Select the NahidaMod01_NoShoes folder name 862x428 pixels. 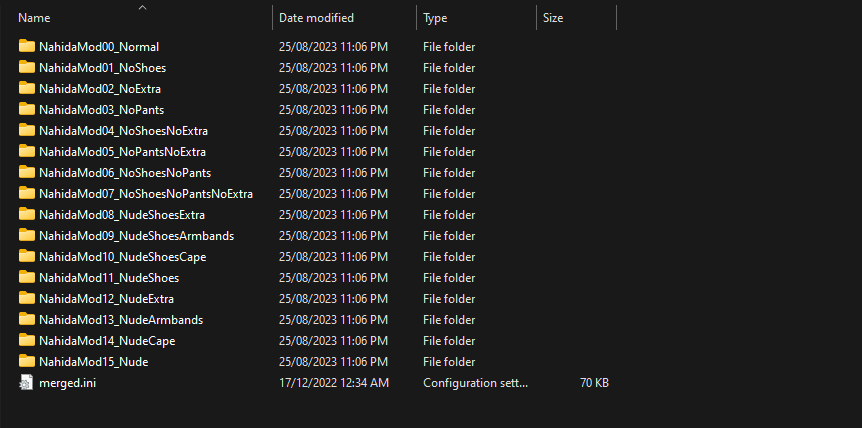tap(102, 67)
